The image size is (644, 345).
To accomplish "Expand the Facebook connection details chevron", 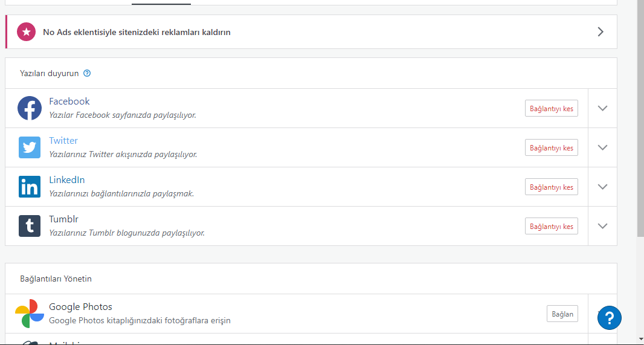I will tap(602, 108).
